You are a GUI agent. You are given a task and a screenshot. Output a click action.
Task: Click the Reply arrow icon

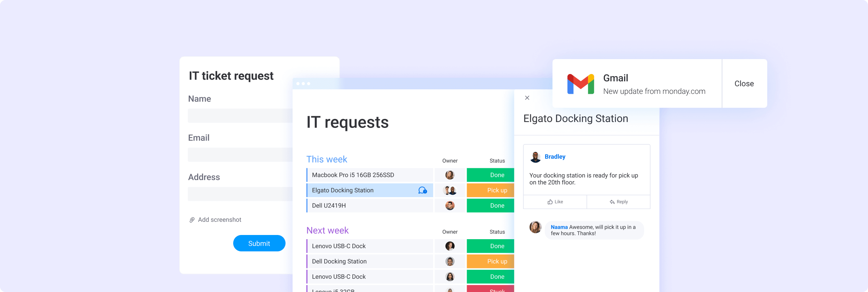pyautogui.click(x=612, y=202)
